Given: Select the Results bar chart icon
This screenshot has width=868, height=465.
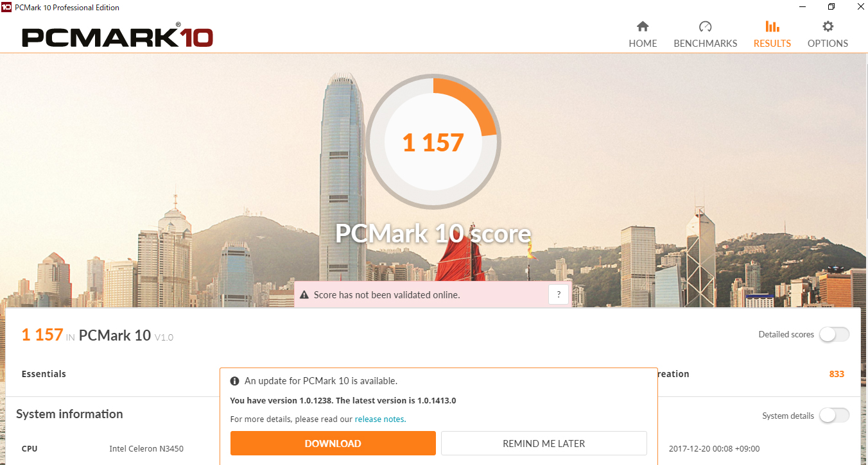Looking at the screenshot, I should point(772,26).
